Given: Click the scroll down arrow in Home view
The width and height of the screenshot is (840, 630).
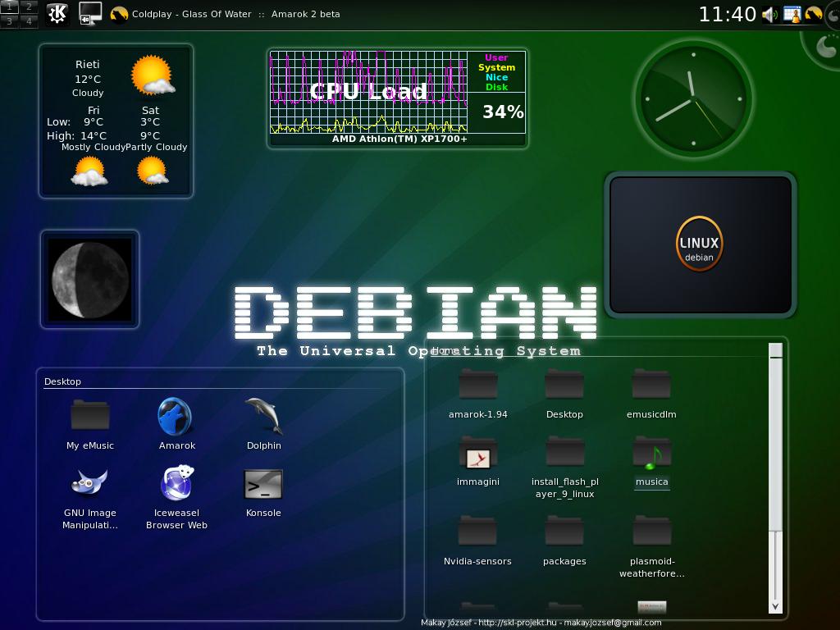Looking at the screenshot, I should pos(775,606).
